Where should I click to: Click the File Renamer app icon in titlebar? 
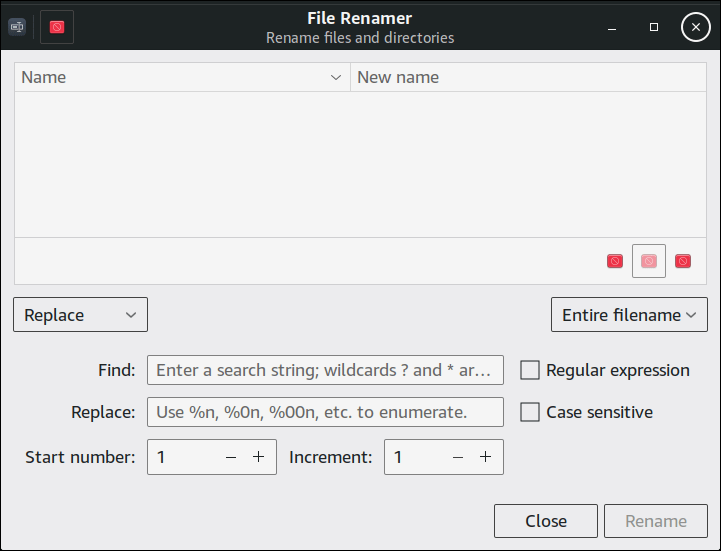click(16, 27)
